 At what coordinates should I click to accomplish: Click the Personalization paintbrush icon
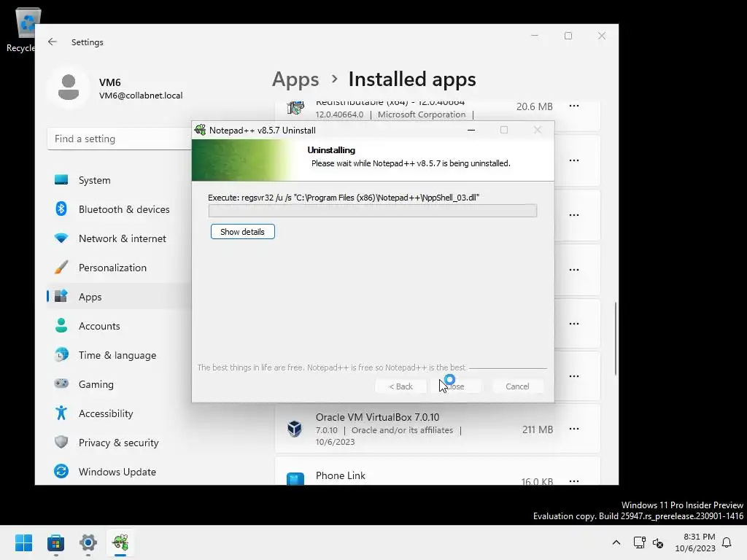point(61,267)
